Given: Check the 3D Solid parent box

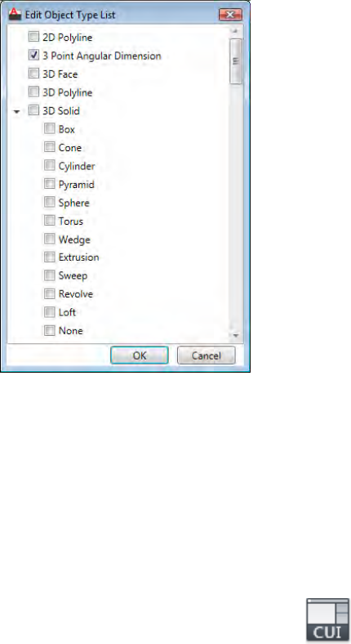Looking at the screenshot, I should 33,110.
